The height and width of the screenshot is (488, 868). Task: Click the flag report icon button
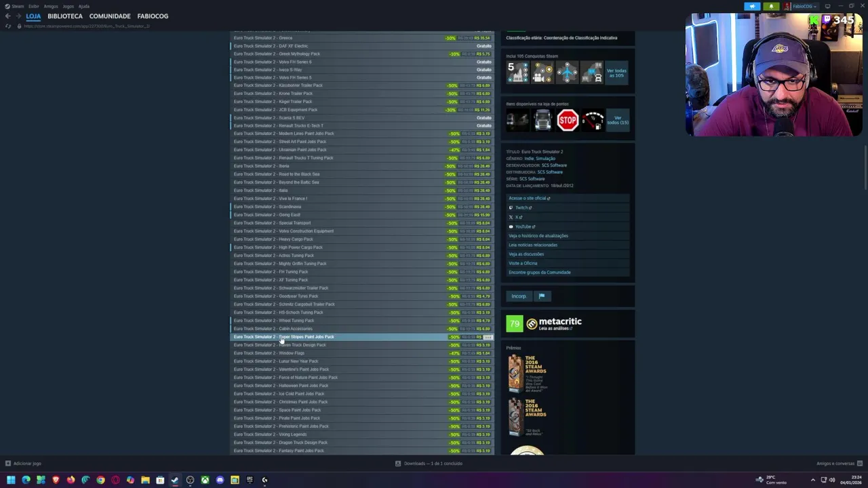click(x=542, y=296)
